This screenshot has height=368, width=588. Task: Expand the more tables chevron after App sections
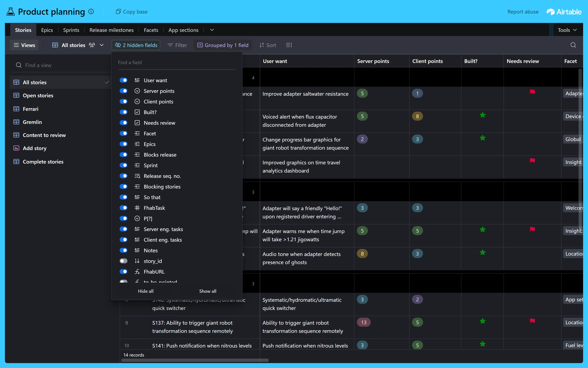212,30
